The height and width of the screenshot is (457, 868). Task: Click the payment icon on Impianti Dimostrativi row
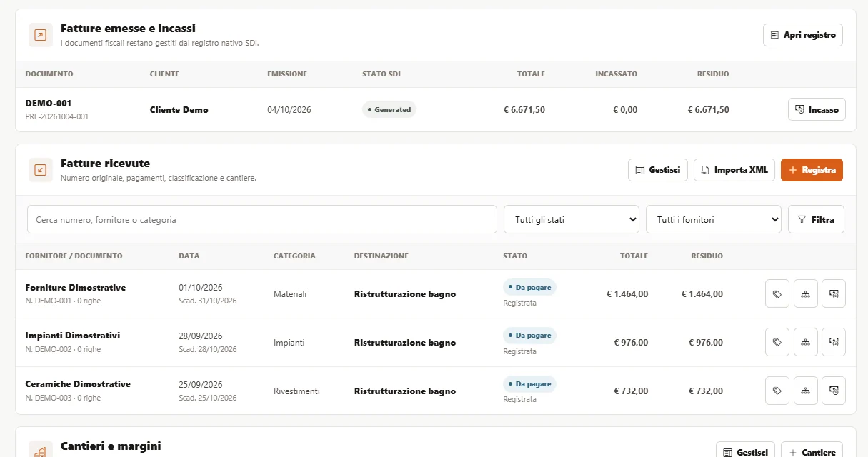coord(834,342)
